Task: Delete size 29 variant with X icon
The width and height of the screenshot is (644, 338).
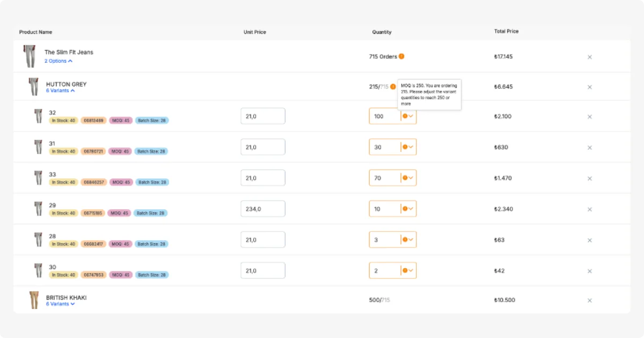Action: [x=590, y=209]
